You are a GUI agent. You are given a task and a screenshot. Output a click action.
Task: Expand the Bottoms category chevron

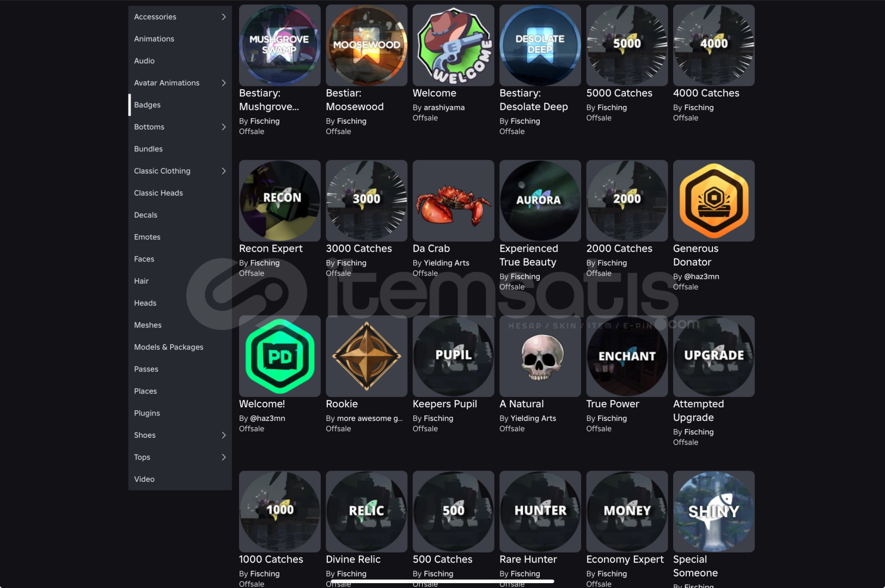(224, 127)
